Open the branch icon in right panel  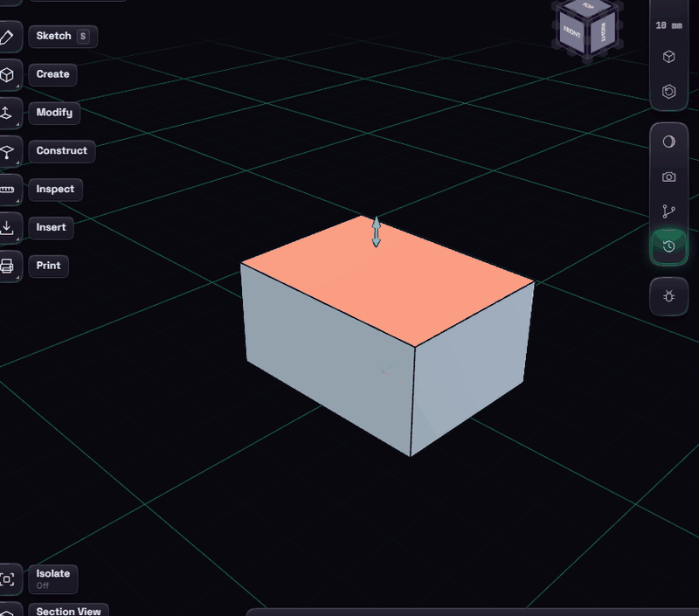[x=668, y=211]
